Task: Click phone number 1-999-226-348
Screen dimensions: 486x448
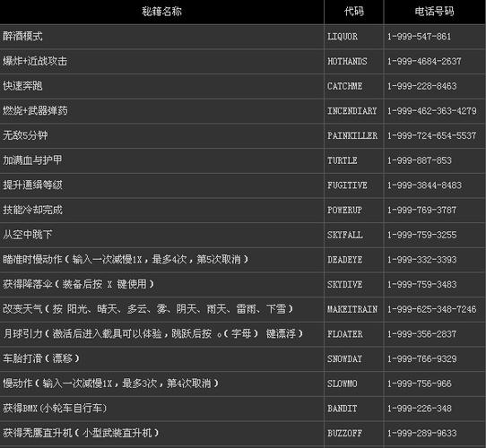Action: (x=420, y=409)
